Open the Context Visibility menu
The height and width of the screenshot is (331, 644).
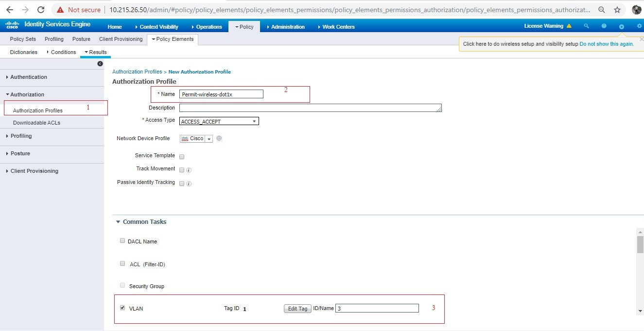[157, 27]
